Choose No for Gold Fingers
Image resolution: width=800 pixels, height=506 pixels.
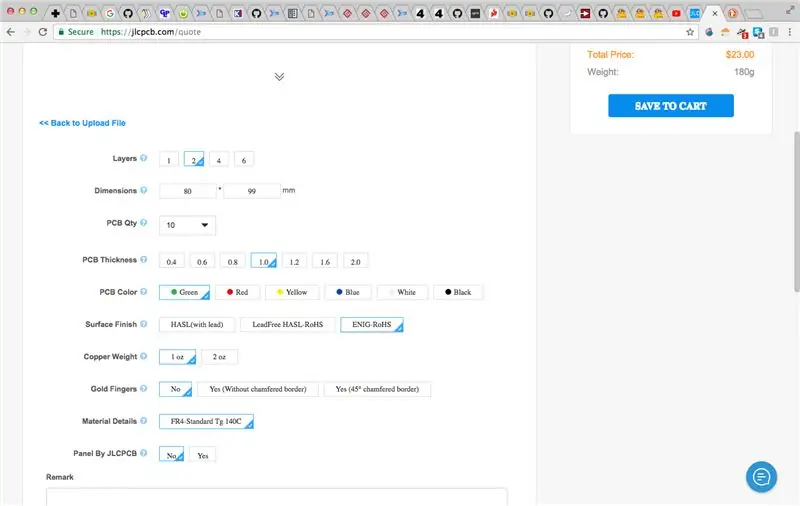pyautogui.click(x=176, y=389)
